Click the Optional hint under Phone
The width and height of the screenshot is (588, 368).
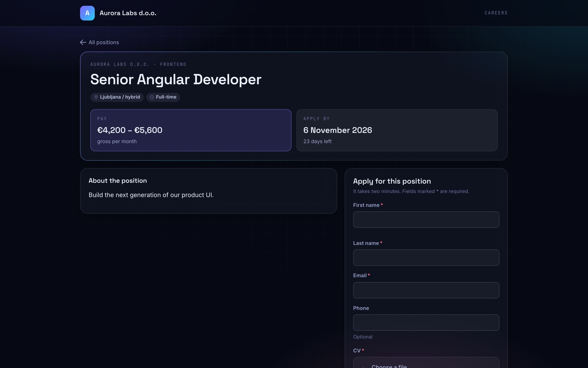pos(363,337)
